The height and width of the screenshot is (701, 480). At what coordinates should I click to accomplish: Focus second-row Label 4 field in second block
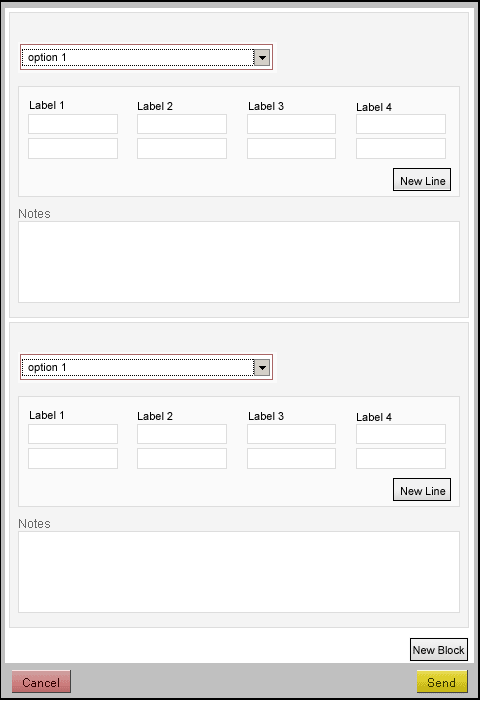(x=401, y=459)
